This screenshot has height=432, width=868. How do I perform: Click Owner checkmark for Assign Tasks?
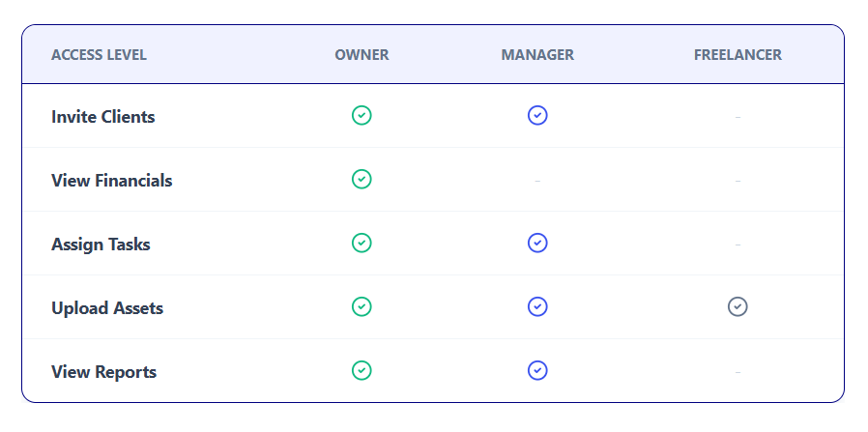(362, 244)
